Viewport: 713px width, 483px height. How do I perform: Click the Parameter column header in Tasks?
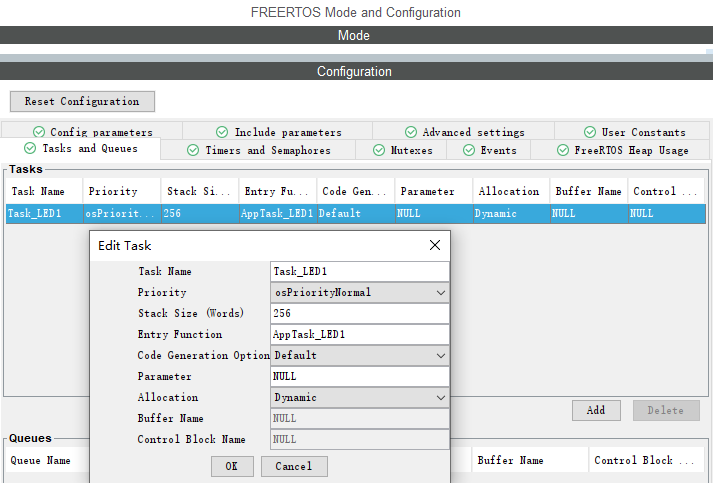click(434, 191)
